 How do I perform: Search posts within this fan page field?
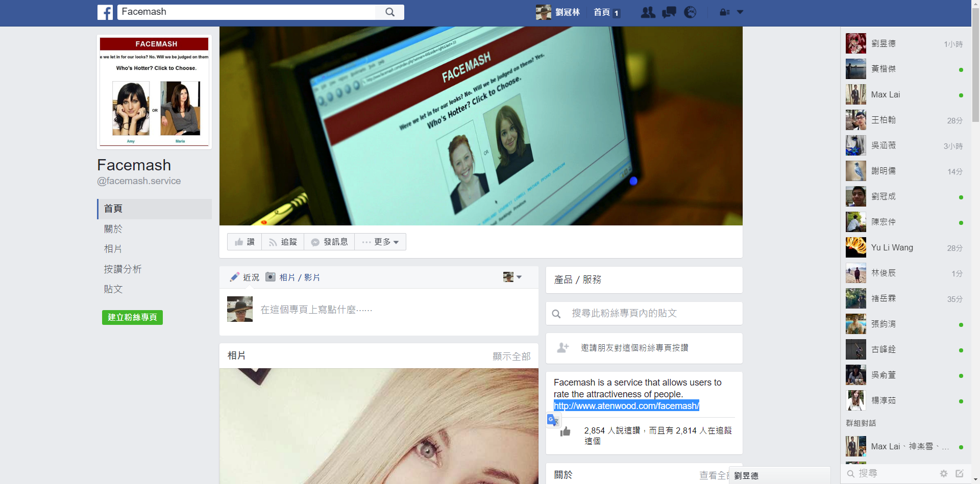[644, 313]
